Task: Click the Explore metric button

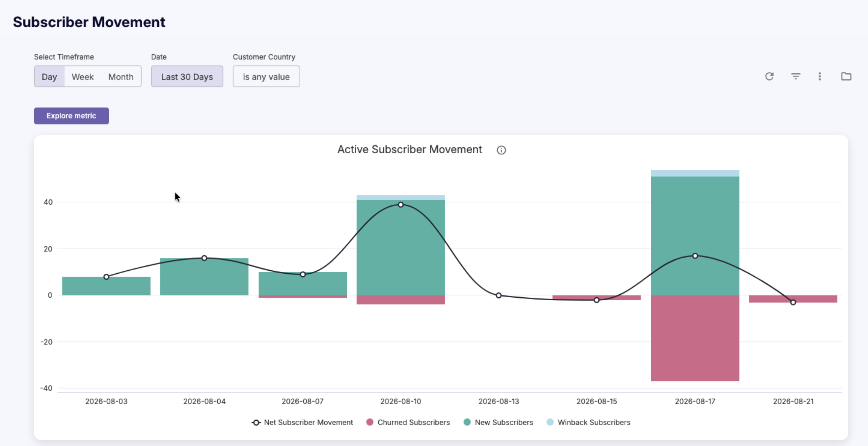Action: (71, 116)
